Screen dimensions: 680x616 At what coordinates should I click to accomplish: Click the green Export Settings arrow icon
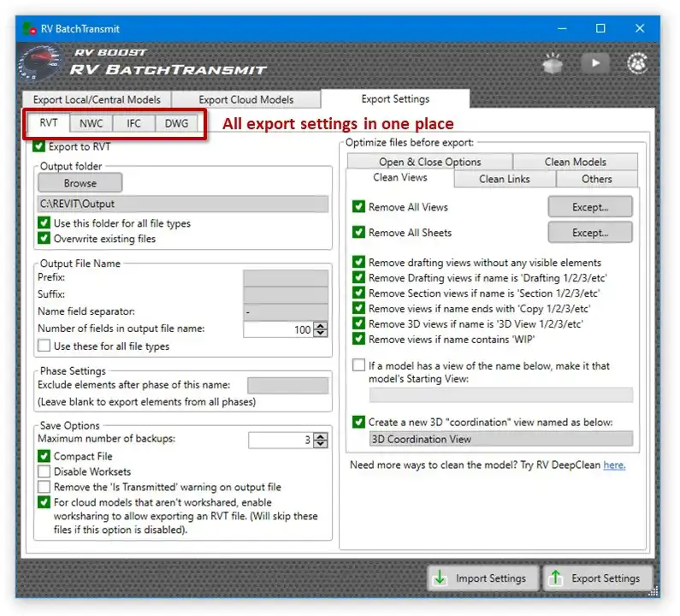pos(555,578)
